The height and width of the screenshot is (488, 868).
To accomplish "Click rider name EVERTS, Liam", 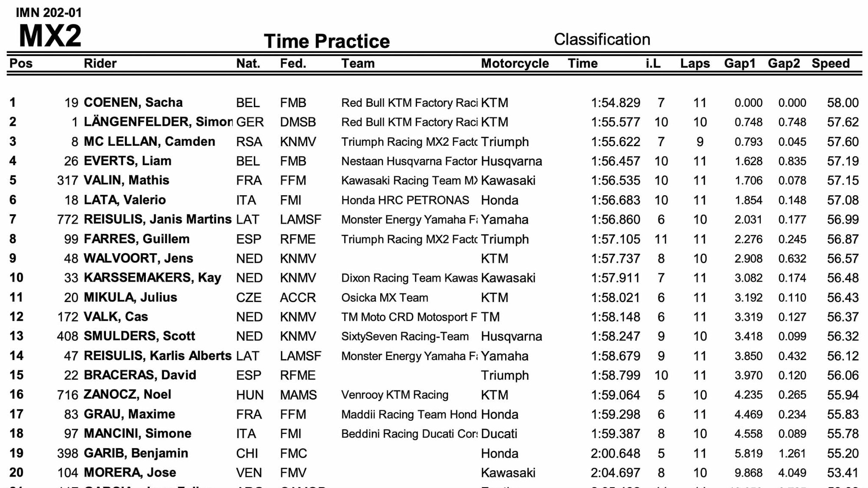I will (127, 161).
